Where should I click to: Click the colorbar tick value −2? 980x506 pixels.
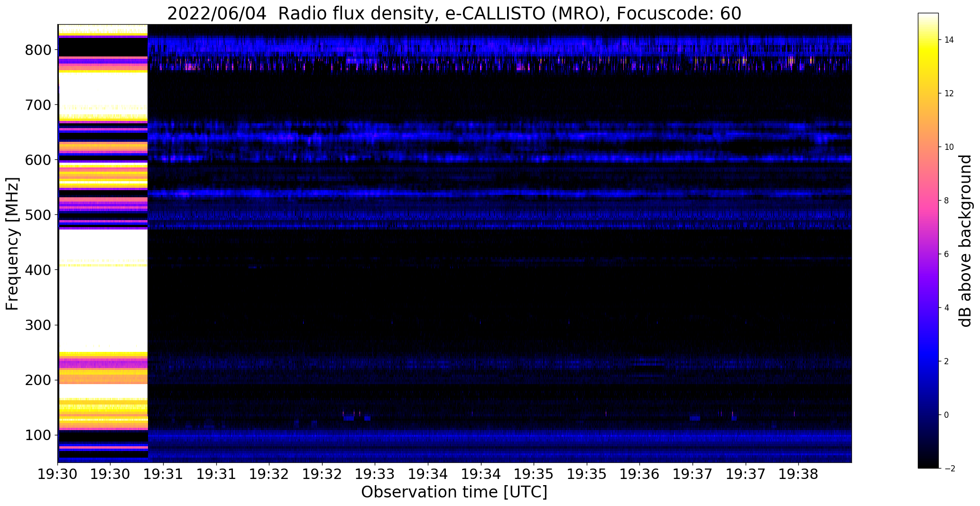[949, 469]
